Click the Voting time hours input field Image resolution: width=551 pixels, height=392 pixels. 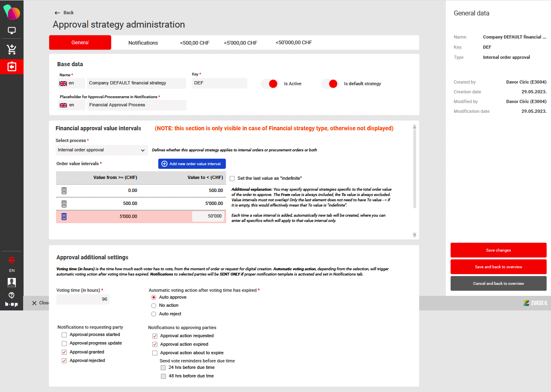click(83, 299)
